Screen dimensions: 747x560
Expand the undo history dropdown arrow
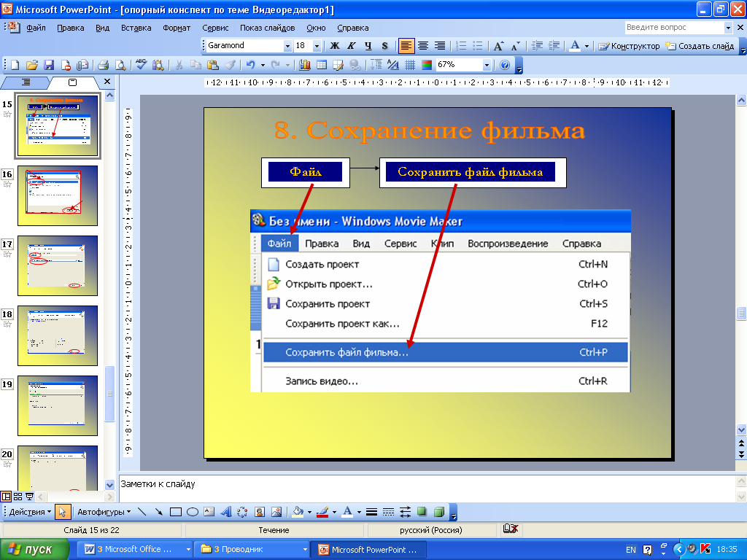click(x=263, y=65)
